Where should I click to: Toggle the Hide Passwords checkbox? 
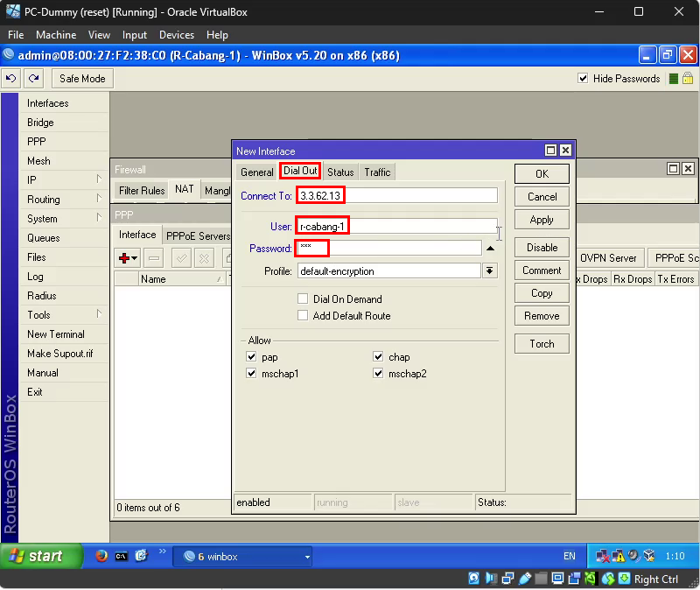pyautogui.click(x=584, y=79)
